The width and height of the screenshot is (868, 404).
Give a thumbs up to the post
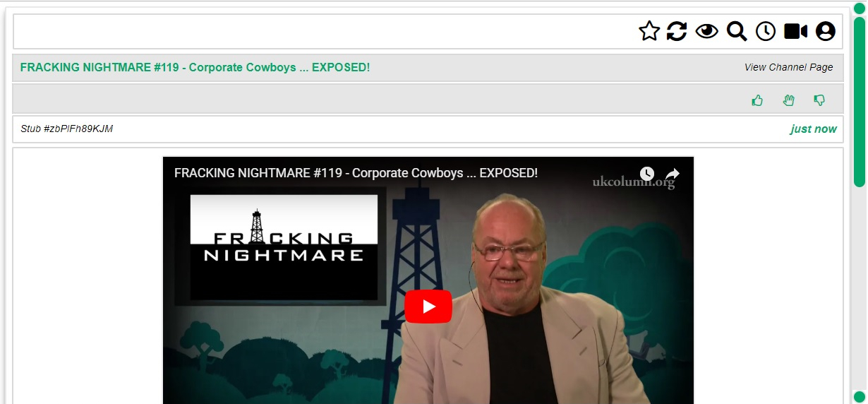[758, 100]
